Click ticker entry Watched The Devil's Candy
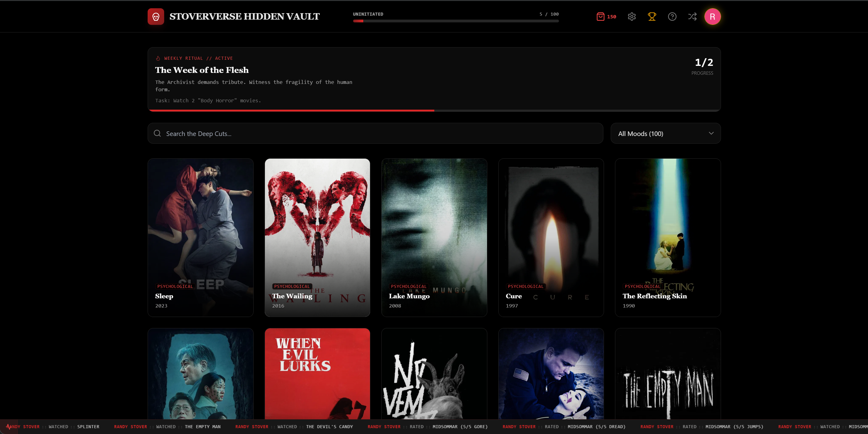This screenshot has height=434, width=868. pos(294,427)
